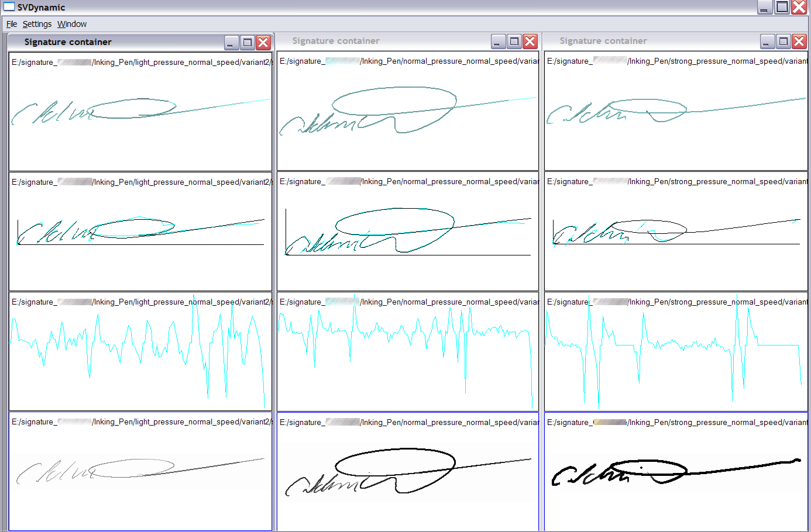Click the file path above the light_pressure teal trace
This screenshot has height=532, width=811.
coord(141,62)
